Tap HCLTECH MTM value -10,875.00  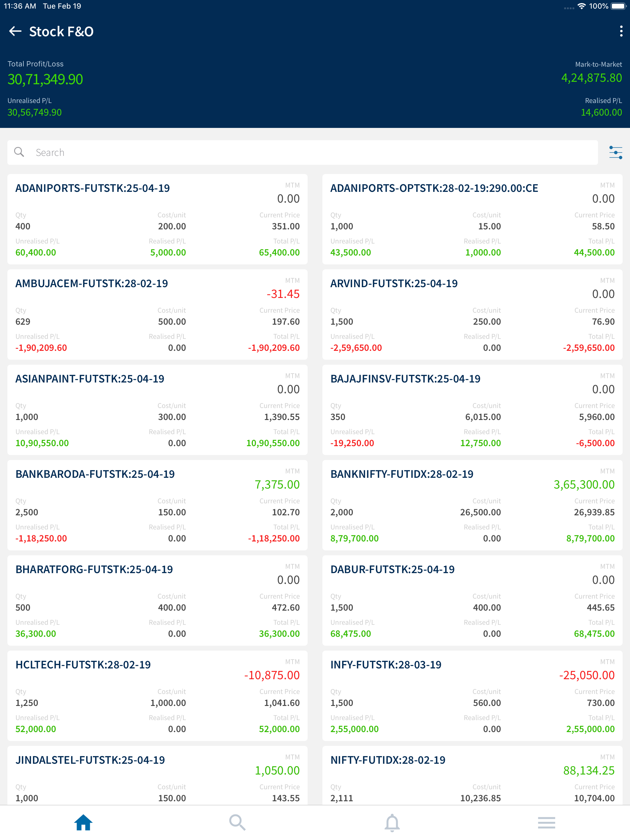272,675
